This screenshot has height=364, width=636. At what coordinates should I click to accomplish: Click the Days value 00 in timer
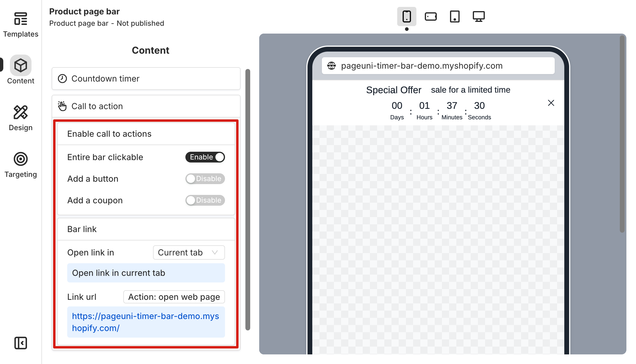397,106
